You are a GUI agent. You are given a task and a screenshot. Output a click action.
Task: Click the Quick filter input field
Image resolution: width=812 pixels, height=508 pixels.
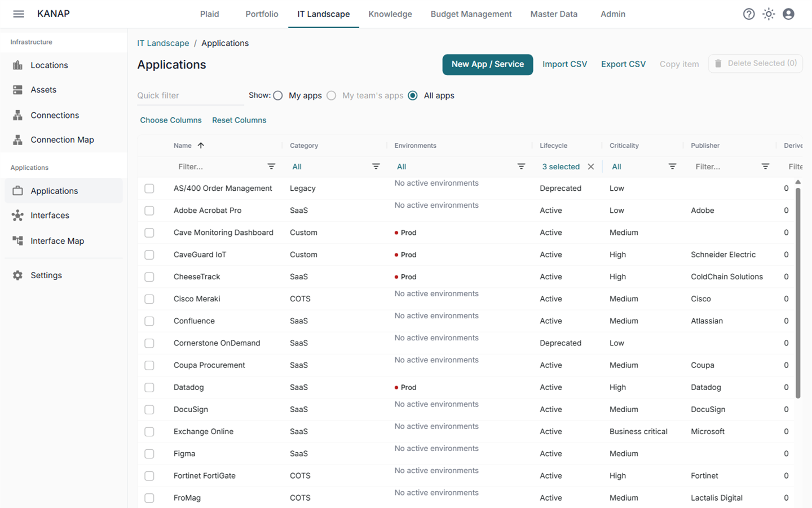pos(190,95)
